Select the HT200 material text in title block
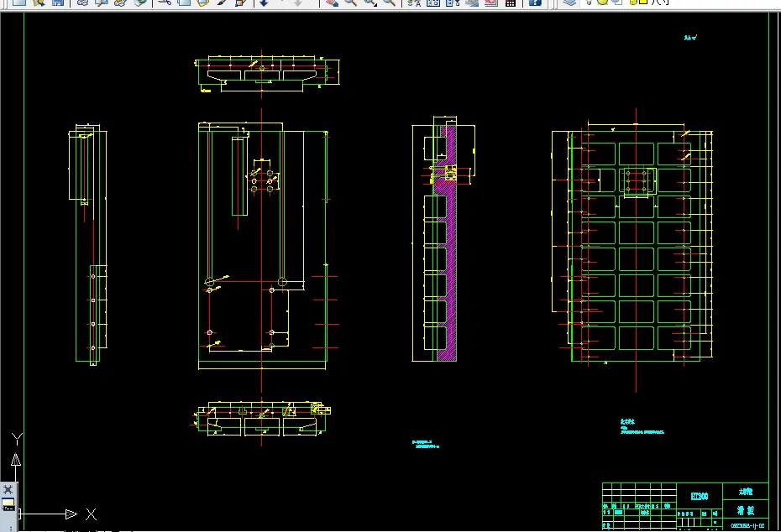Viewport: 781px width, 532px height. pos(700,496)
